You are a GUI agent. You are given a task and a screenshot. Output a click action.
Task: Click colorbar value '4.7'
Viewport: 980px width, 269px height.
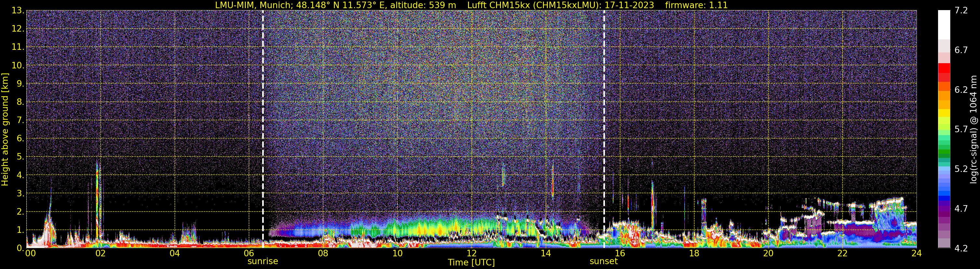coord(961,209)
